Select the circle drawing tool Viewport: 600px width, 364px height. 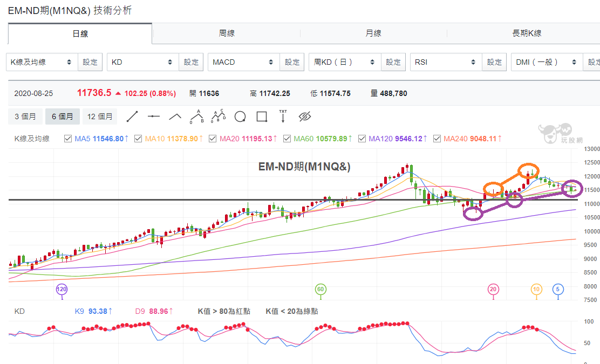240,116
